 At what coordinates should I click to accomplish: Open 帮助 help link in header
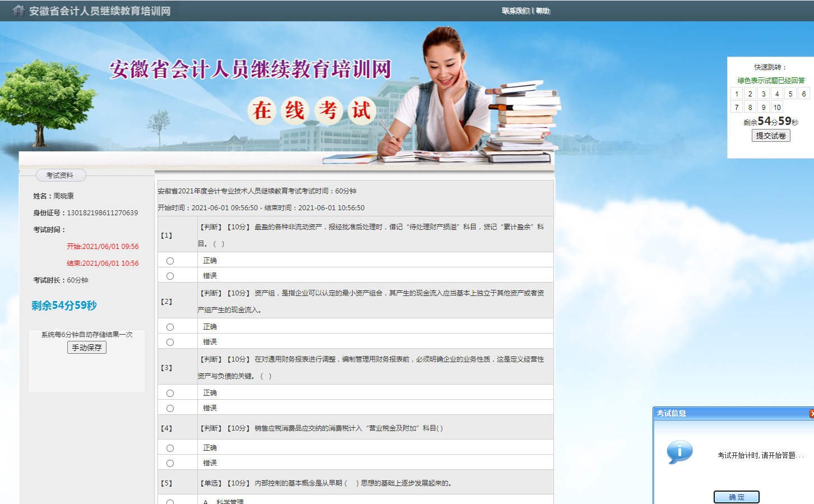click(543, 11)
